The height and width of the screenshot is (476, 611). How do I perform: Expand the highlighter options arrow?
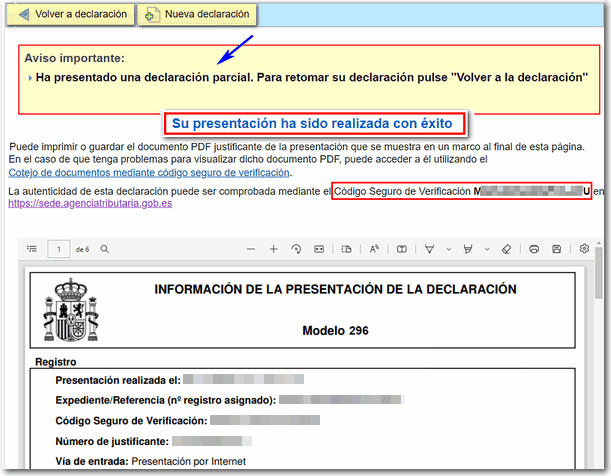pyautogui.click(x=487, y=249)
